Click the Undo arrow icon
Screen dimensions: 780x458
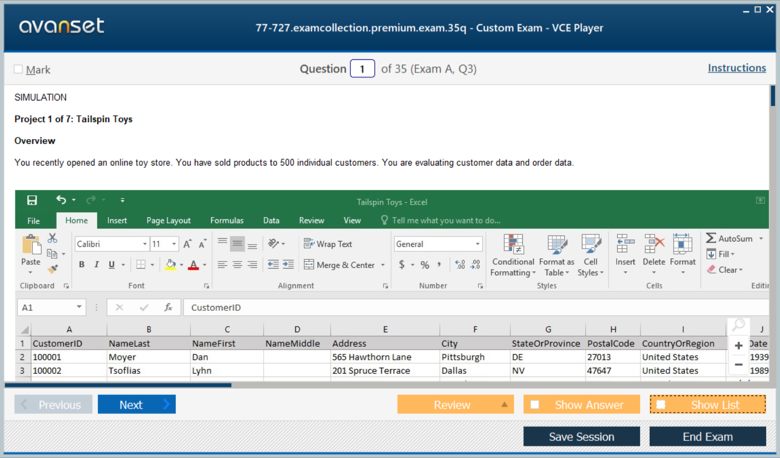[x=61, y=201]
